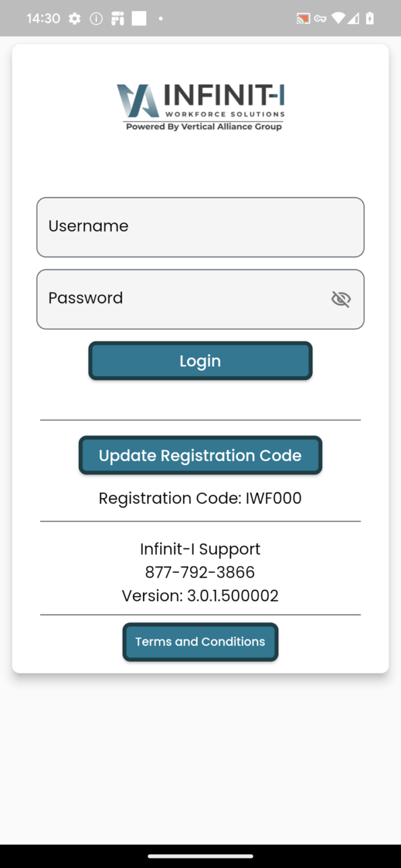Open Terms and Conditions
Image resolution: width=401 pixels, height=868 pixels.
200,642
